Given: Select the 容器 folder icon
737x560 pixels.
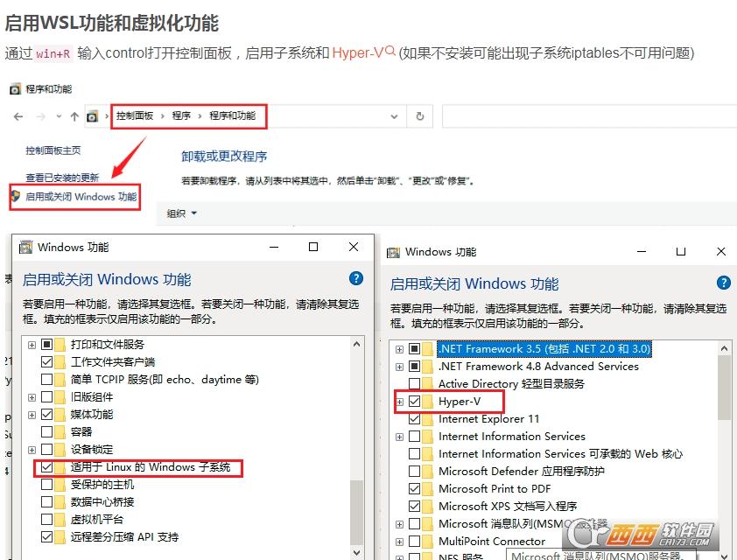Looking at the screenshot, I should pyautogui.click(x=60, y=431).
